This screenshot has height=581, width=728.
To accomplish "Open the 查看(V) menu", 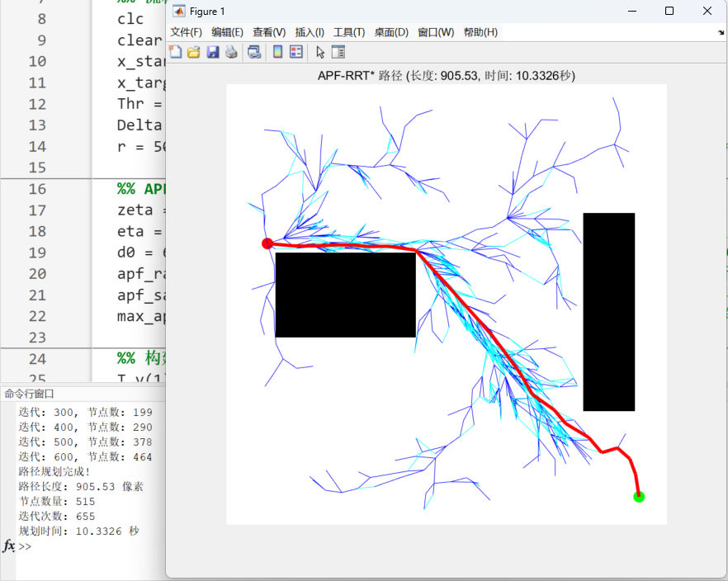I will (x=267, y=31).
